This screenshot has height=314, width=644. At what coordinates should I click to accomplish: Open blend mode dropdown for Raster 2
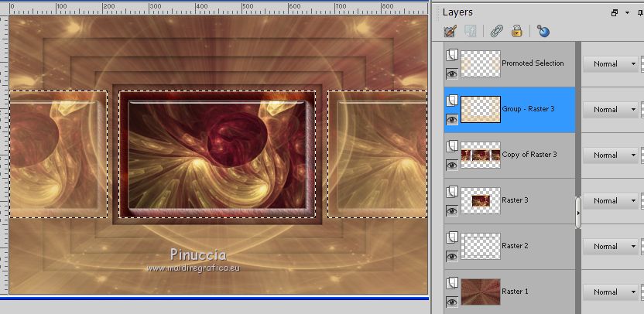pyautogui.click(x=611, y=246)
